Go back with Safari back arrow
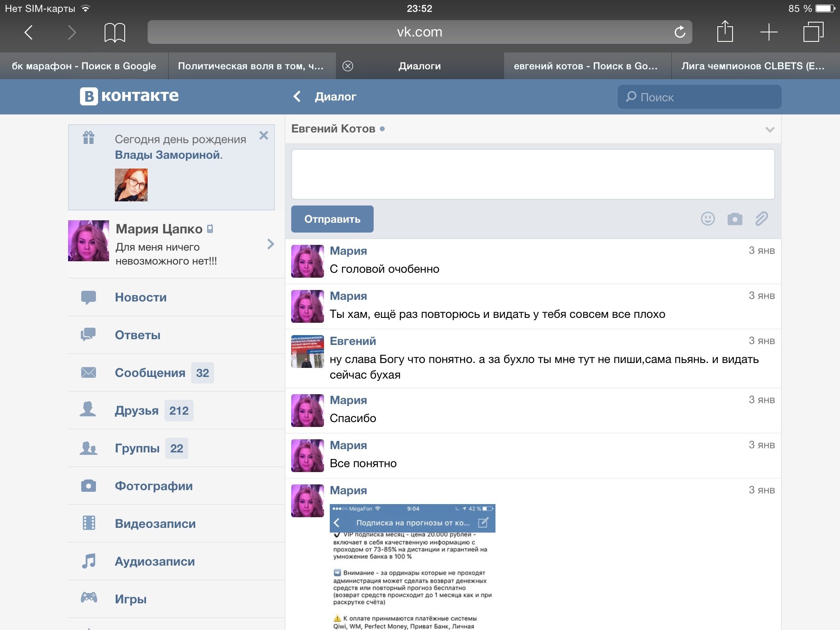 (28, 32)
